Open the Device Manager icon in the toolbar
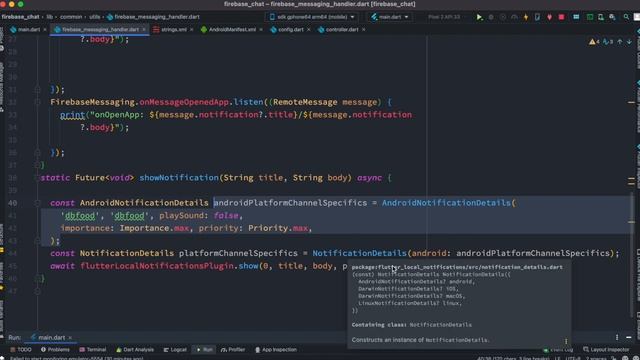Screen dimensions: 640x360 pos(601,17)
